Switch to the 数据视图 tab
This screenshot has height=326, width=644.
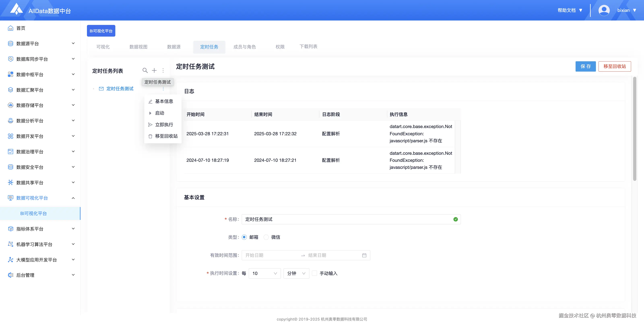pyautogui.click(x=138, y=47)
